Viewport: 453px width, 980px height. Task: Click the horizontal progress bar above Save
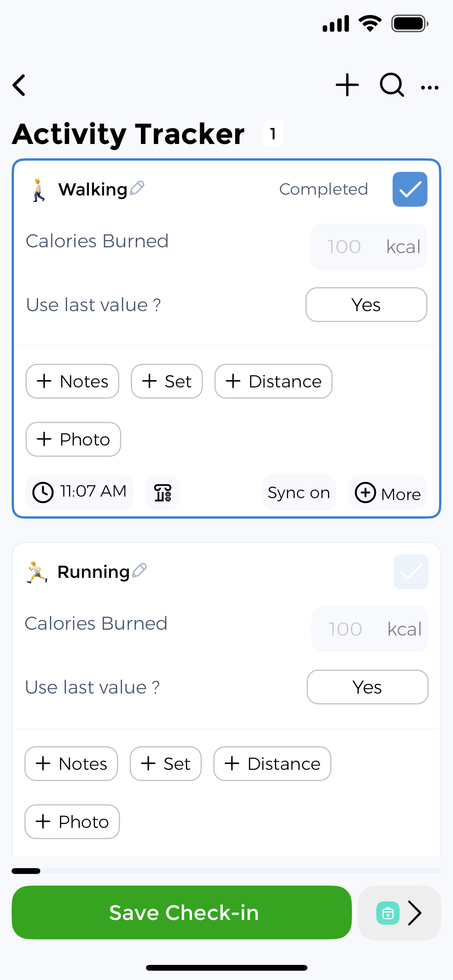click(x=226, y=871)
